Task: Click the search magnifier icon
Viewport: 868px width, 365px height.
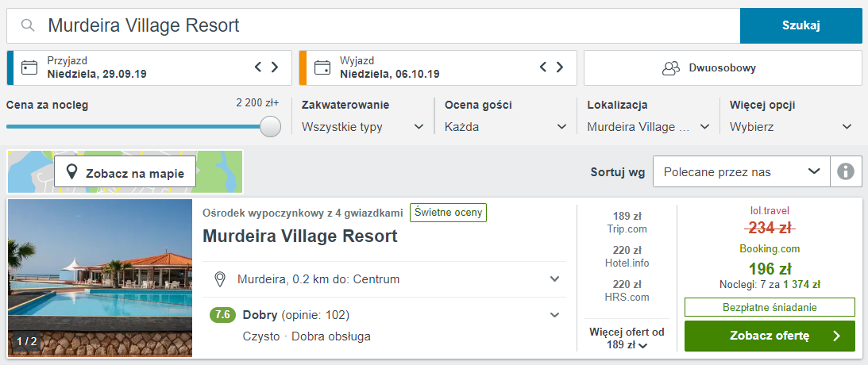Action: point(28,25)
